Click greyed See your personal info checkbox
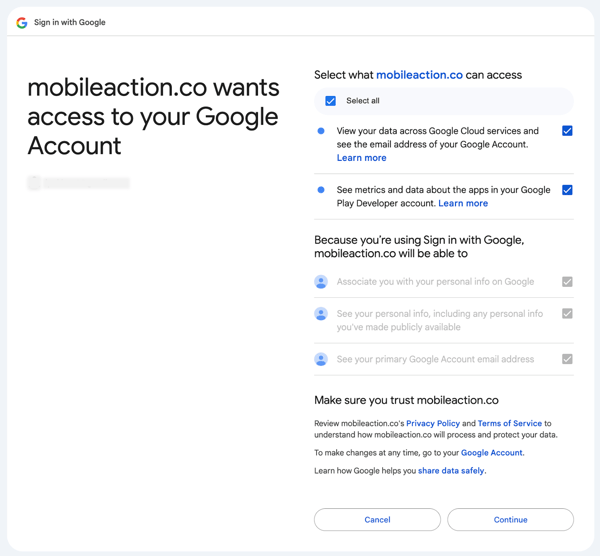 [567, 314]
